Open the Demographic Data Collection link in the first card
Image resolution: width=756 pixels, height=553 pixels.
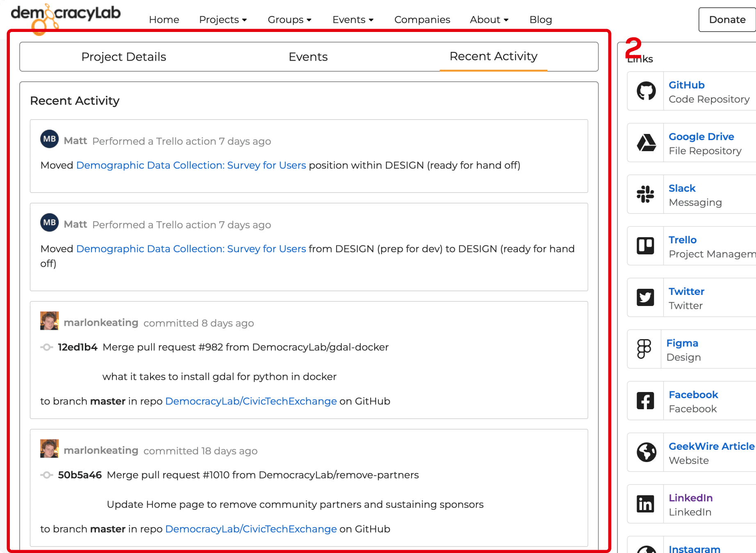(x=191, y=165)
